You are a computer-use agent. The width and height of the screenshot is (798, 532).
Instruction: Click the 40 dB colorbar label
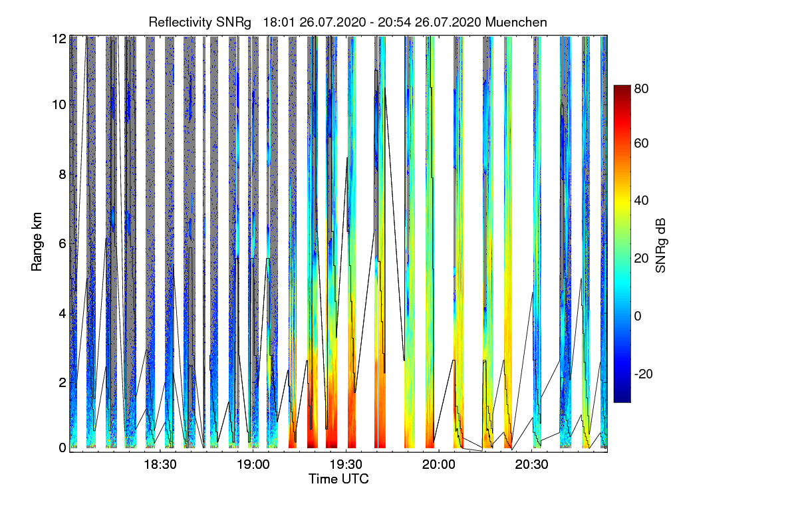coord(641,201)
